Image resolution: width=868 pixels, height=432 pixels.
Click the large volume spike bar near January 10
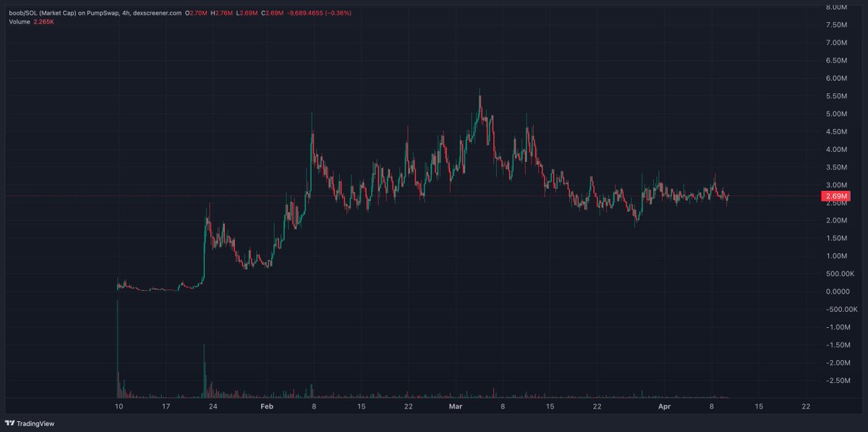(117, 347)
